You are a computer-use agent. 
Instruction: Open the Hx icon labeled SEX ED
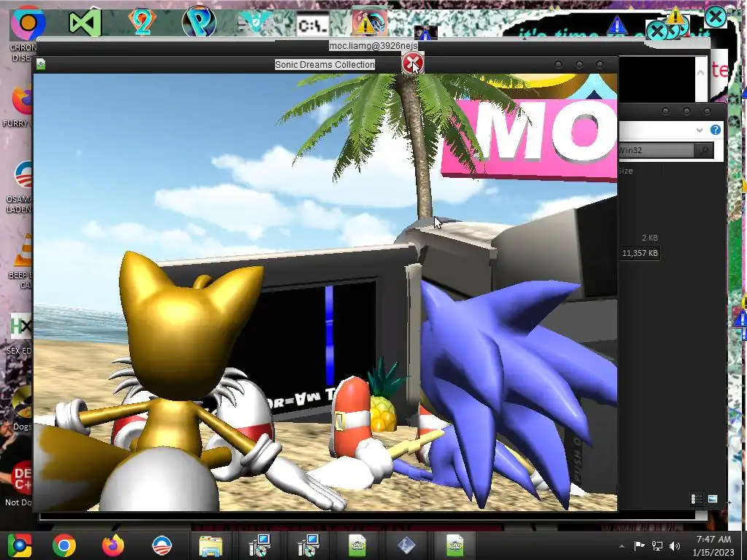[21, 326]
